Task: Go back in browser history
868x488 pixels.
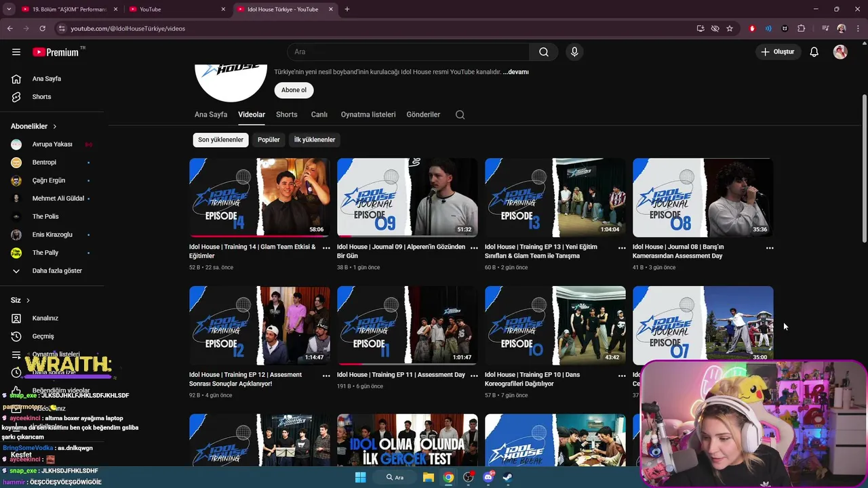Action: click(x=9, y=28)
